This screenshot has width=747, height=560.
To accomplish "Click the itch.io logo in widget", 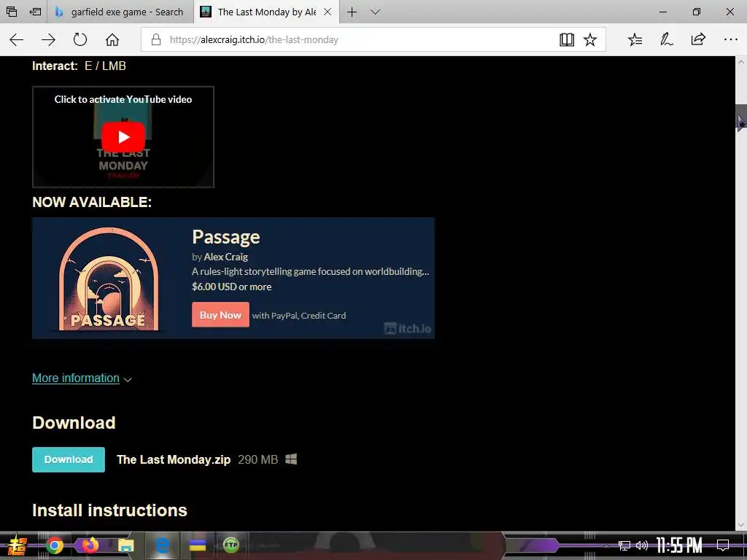I will coord(407,328).
